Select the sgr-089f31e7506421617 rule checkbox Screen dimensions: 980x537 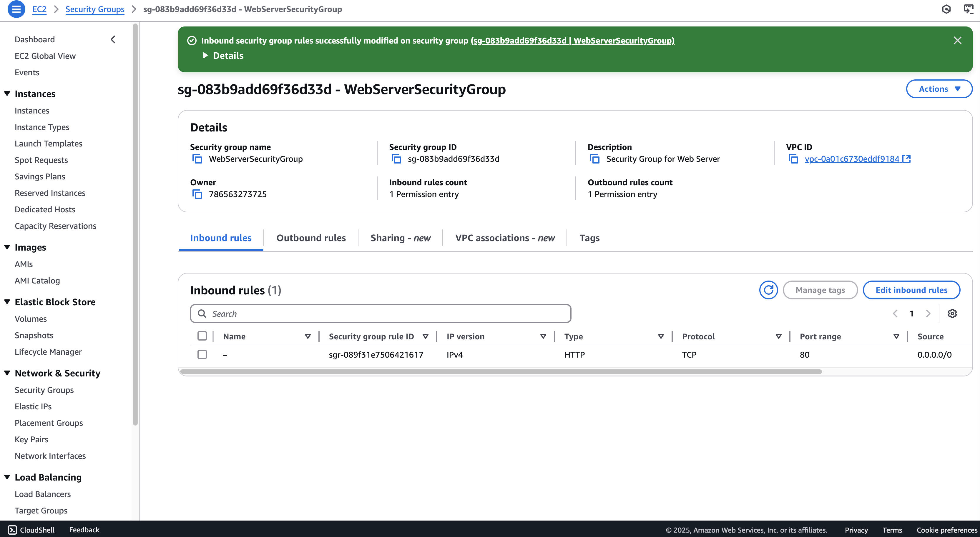[x=202, y=354]
